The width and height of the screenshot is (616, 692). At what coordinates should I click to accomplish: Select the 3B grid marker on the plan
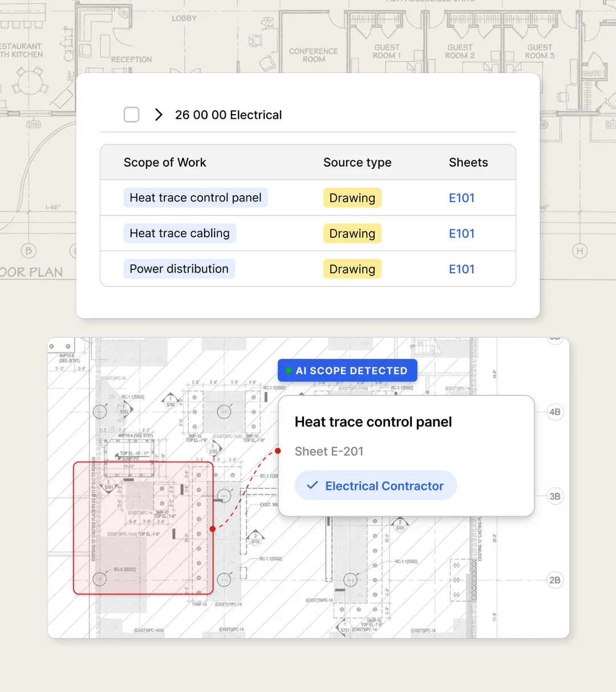click(554, 496)
